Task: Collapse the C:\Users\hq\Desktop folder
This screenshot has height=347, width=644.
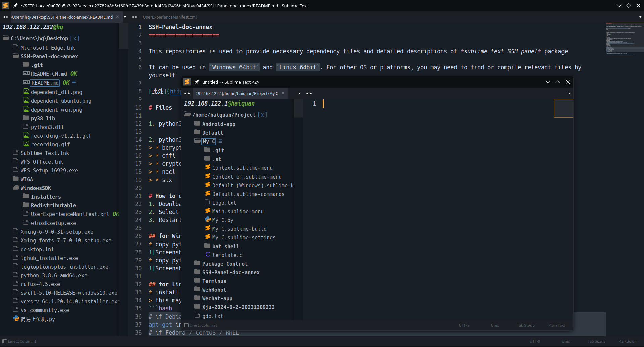Action: pos(6,38)
